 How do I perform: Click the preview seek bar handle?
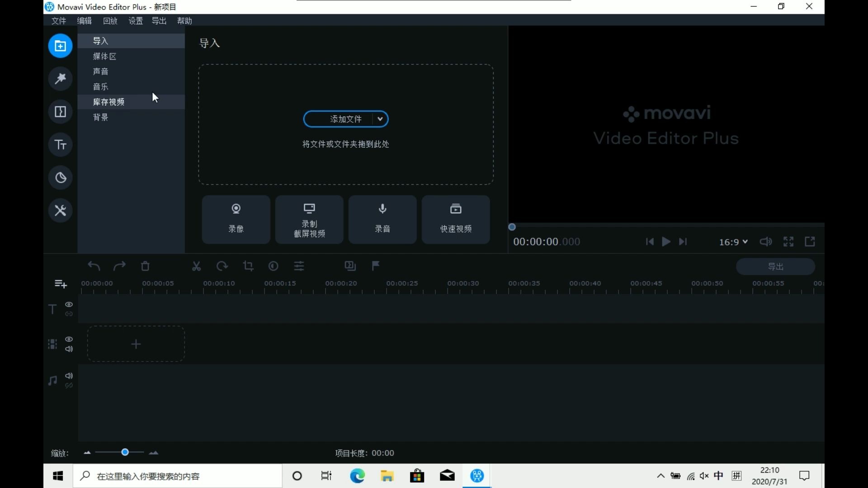click(x=512, y=227)
